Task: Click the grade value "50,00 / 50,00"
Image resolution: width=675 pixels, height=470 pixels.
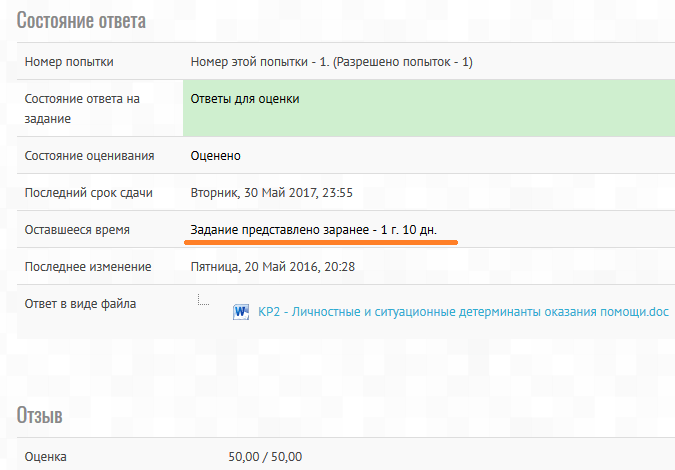Action: tap(265, 457)
